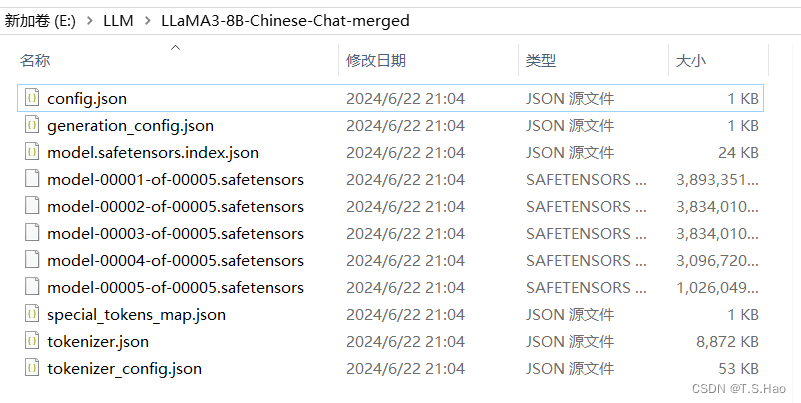Select the special_tokens_map.json file icon
801x403 pixels.
click(32, 314)
